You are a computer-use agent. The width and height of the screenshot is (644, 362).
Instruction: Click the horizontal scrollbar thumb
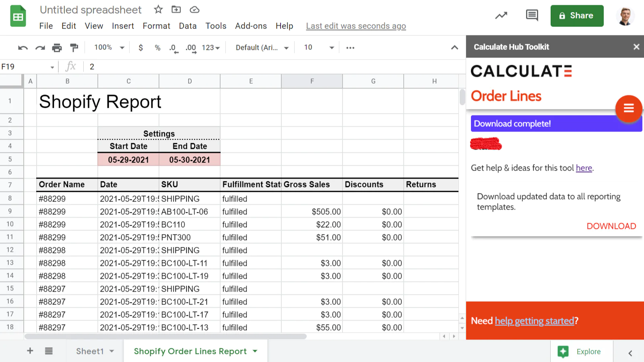pyautogui.click(x=165, y=336)
